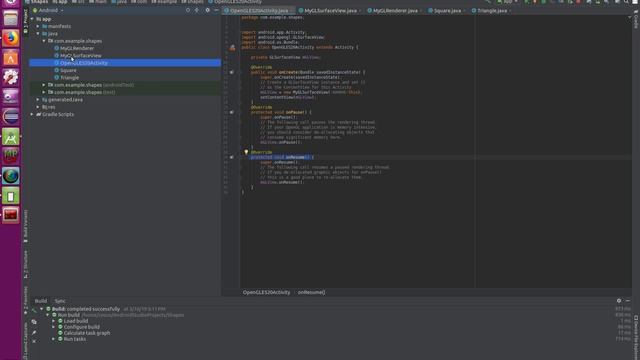Click onResume() breadcrumb below editor
The height and width of the screenshot is (360, 640).
(x=311, y=292)
